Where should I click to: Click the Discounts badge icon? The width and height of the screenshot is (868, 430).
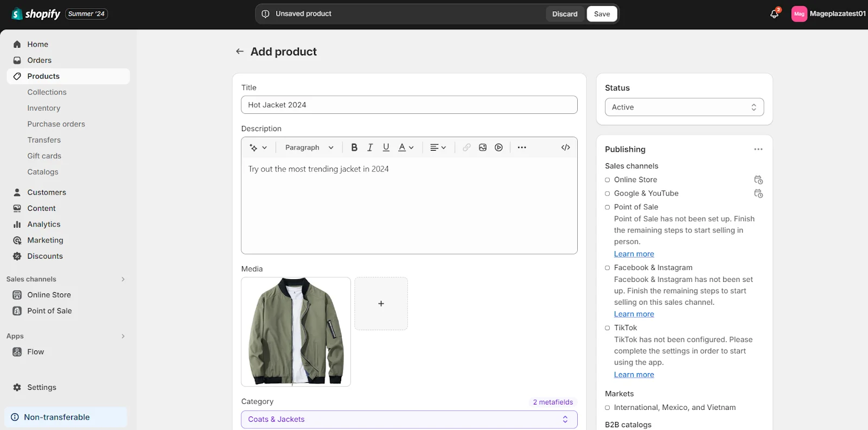click(x=17, y=256)
